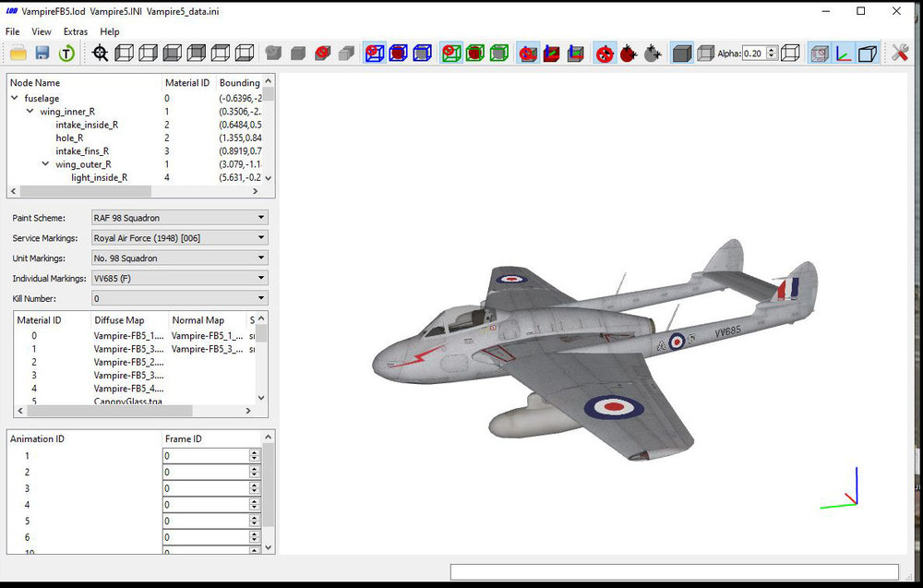Viewport: 923px width, 588px height.
Task: Click the zoom-to-fit magnifier crosshair icon
Action: [x=100, y=54]
